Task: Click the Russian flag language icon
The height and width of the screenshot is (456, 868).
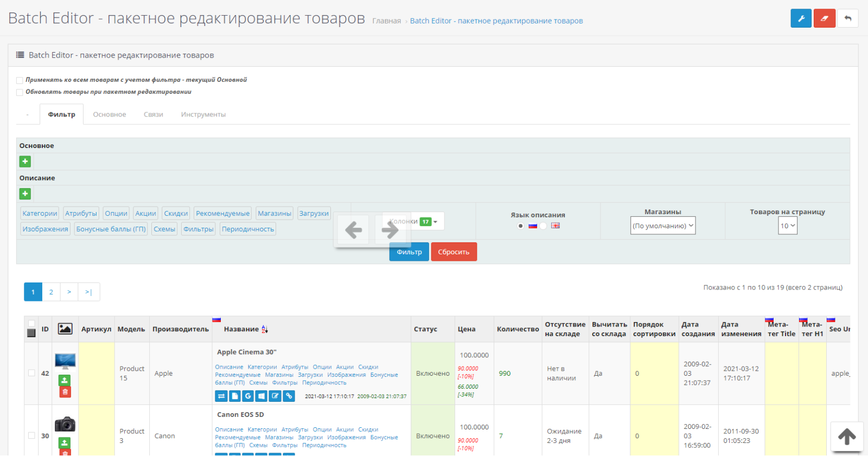Action: pos(533,226)
